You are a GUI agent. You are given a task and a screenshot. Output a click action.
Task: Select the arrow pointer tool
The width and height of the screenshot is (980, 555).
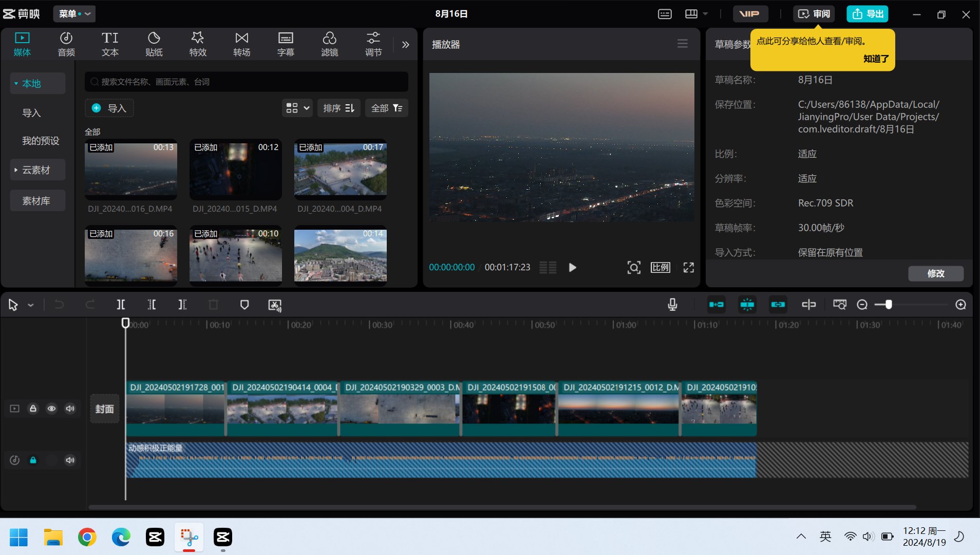pyautogui.click(x=13, y=305)
